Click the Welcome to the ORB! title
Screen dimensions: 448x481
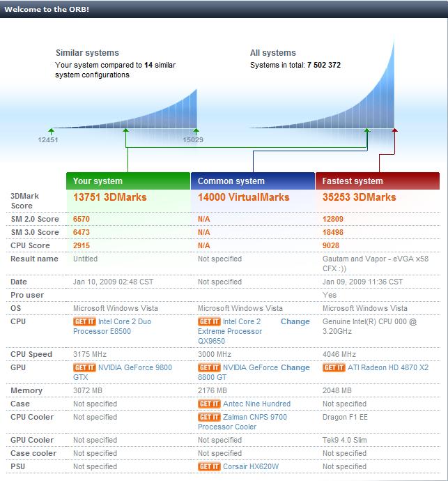coord(47,9)
